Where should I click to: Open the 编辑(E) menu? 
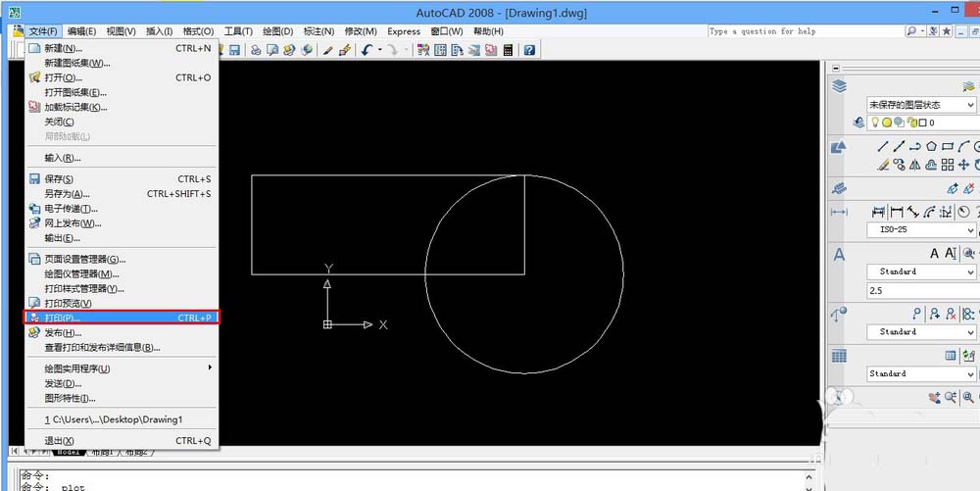82,31
